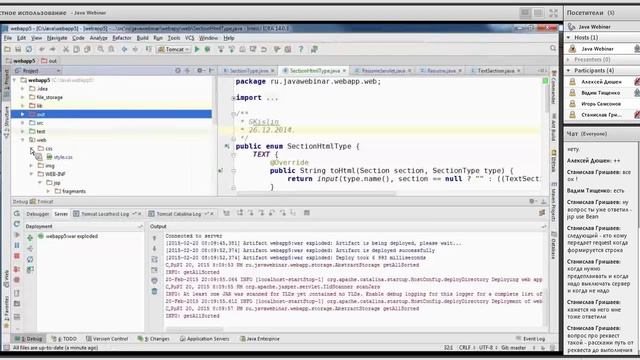Click the Save All disk icon
The image size is (640, 360).
pos(18,49)
